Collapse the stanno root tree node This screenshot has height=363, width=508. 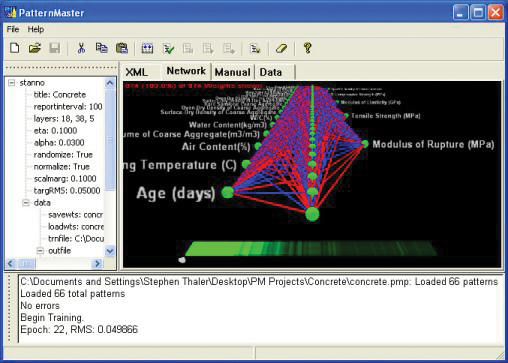pyautogui.click(x=12, y=82)
